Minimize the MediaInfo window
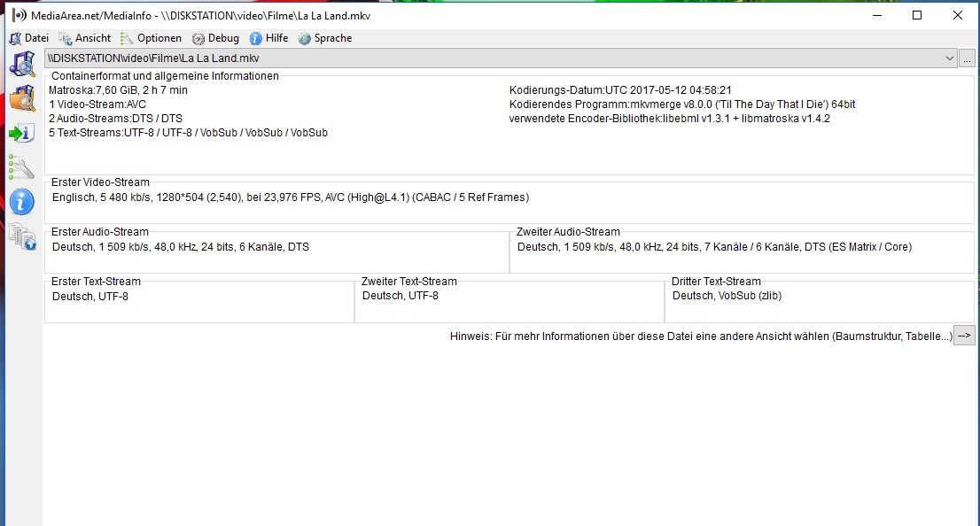Screen dimensions: 980x526 pyautogui.click(x=876, y=15)
